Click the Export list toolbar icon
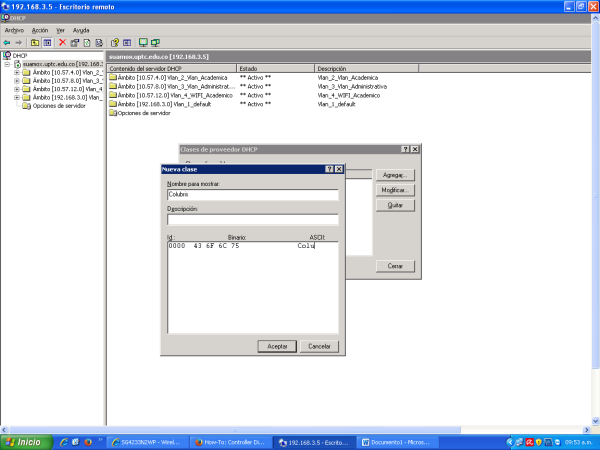600x450 pixels. coord(99,42)
